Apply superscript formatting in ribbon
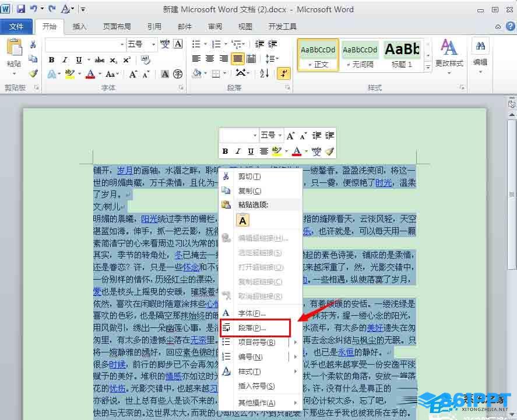Image resolution: width=517 pixels, height=420 pixels. click(x=127, y=60)
